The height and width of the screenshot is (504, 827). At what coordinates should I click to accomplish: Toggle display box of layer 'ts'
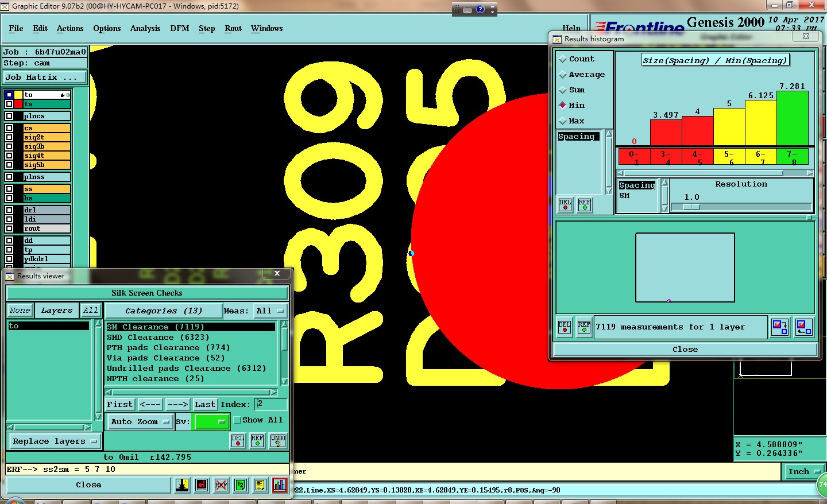[9, 104]
